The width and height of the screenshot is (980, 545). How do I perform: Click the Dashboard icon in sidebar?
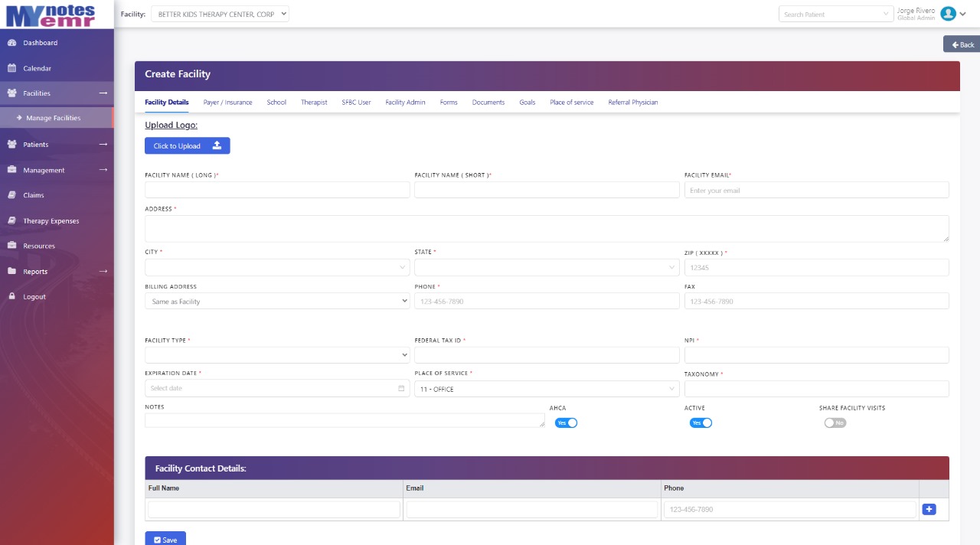12,43
